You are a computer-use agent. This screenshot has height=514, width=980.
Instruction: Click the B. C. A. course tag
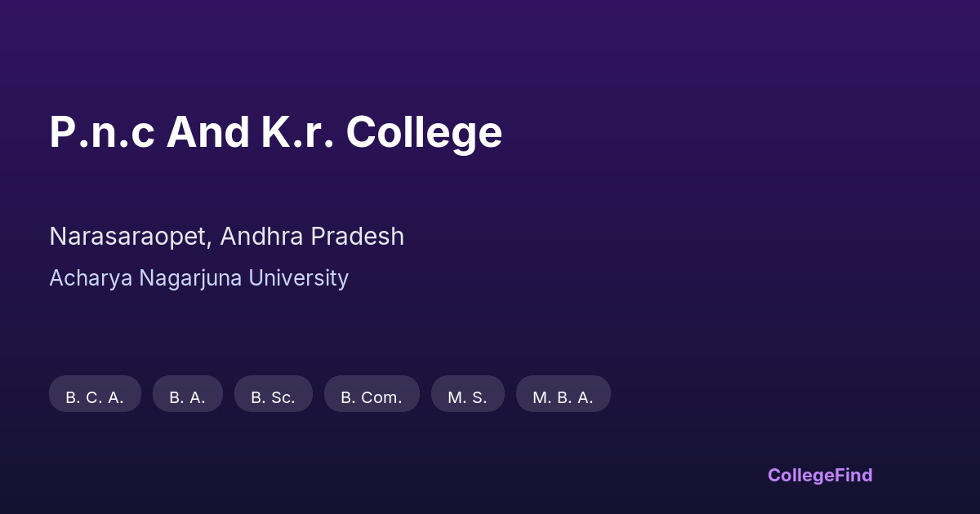tap(95, 396)
